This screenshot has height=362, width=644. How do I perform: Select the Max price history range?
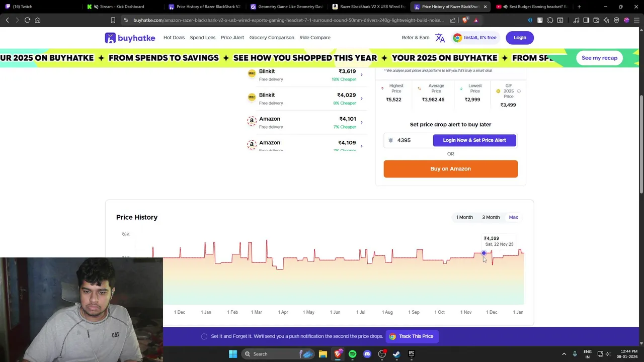(513, 217)
